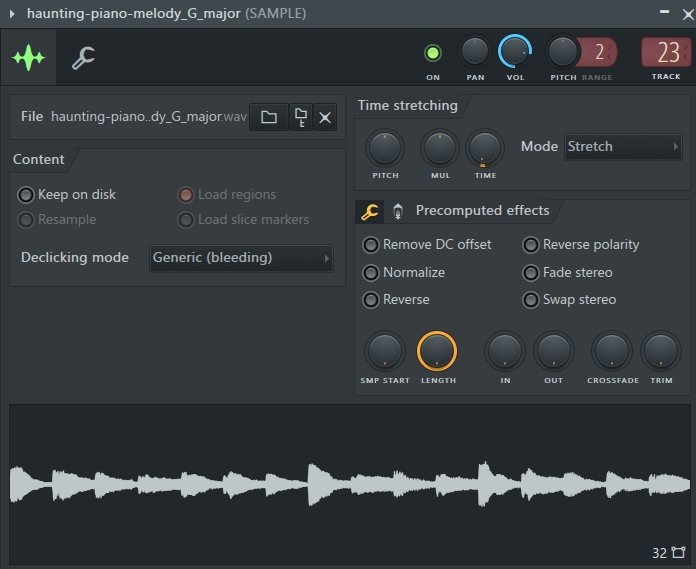Open the channel menu arrow in title bar

click(12, 14)
